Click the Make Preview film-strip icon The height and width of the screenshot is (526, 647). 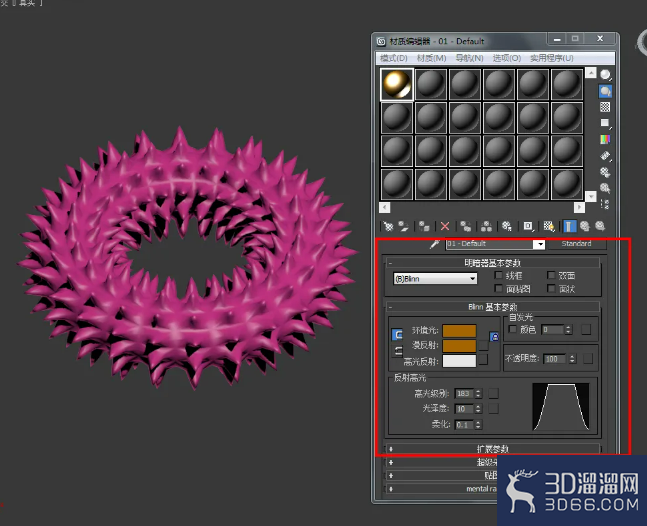605,156
